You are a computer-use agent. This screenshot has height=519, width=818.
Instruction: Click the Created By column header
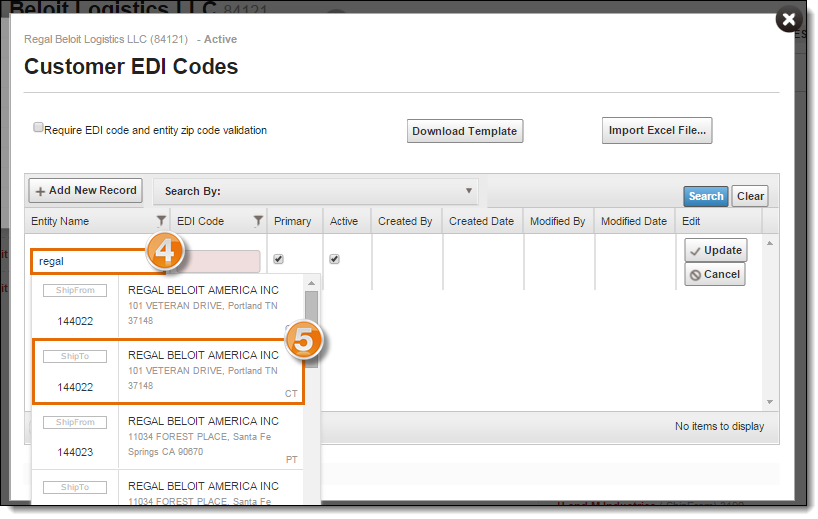(x=405, y=221)
